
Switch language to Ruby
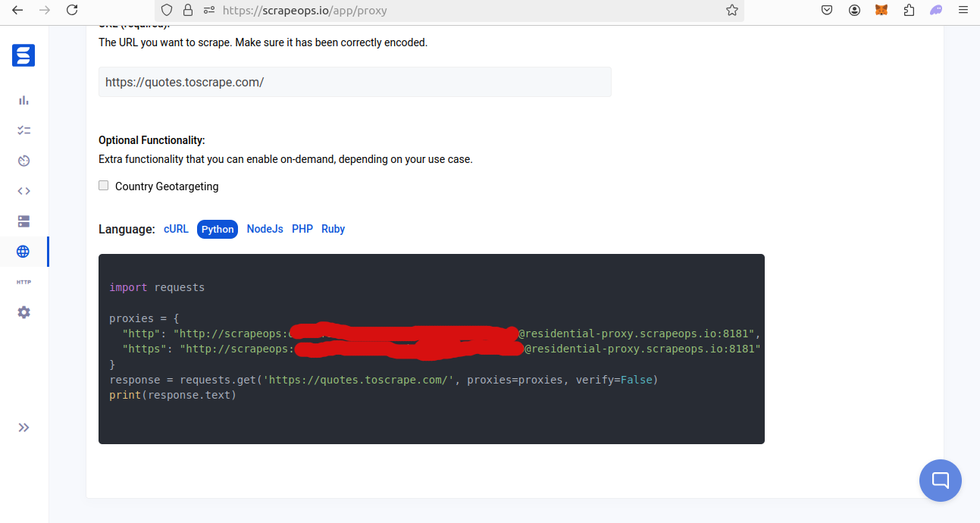coord(333,229)
